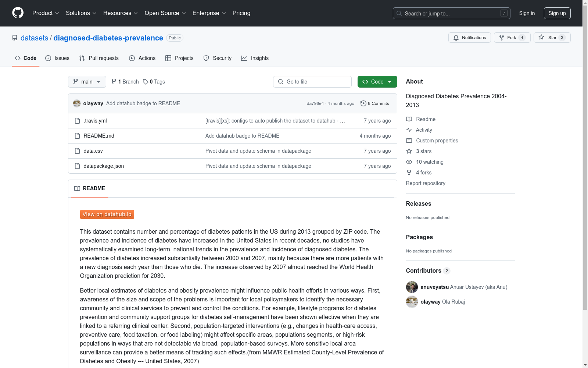Open the 8 Commits history link
588x368 pixels.
375,103
